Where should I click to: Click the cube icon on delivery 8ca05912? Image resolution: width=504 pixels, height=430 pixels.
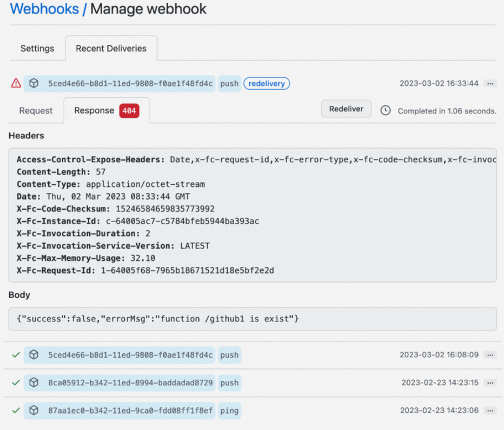(34, 382)
